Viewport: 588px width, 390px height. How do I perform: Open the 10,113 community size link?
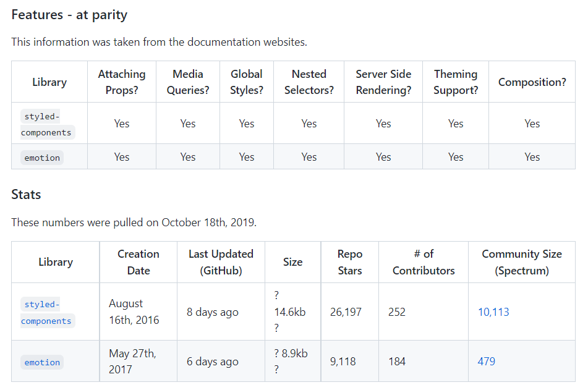pyautogui.click(x=493, y=312)
